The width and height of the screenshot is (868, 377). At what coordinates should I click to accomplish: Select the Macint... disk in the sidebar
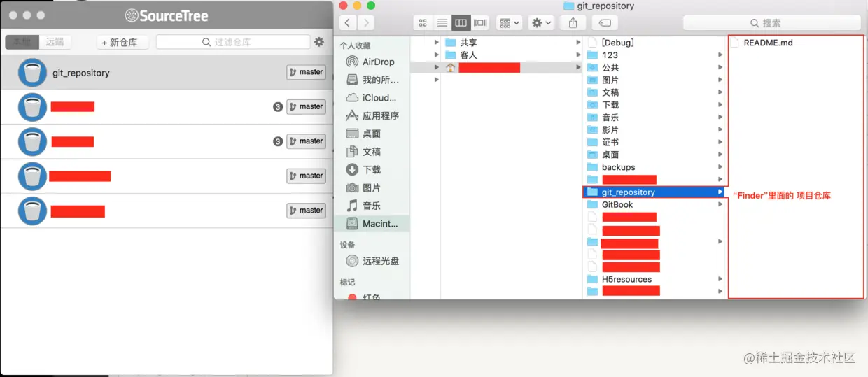[x=372, y=224]
